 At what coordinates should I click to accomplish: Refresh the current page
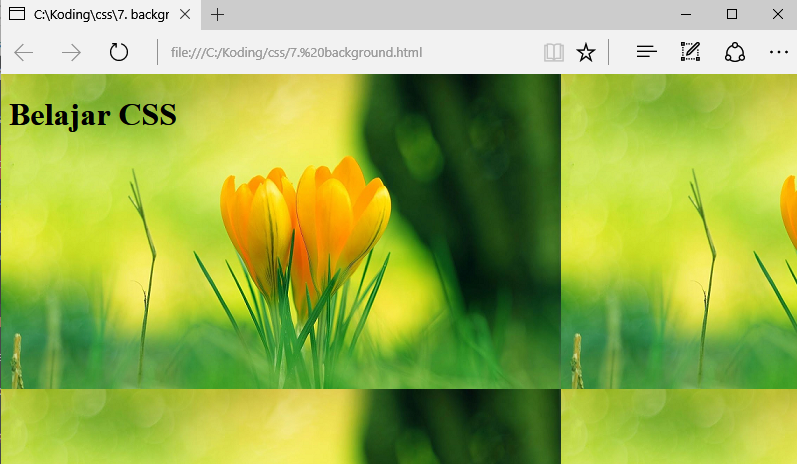pyautogui.click(x=119, y=52)
